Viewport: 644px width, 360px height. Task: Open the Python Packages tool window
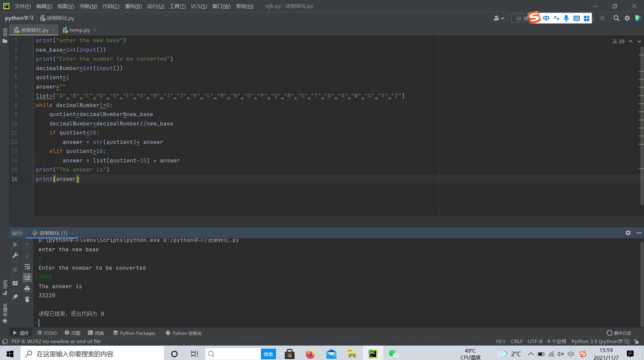(x=134, y=333)
